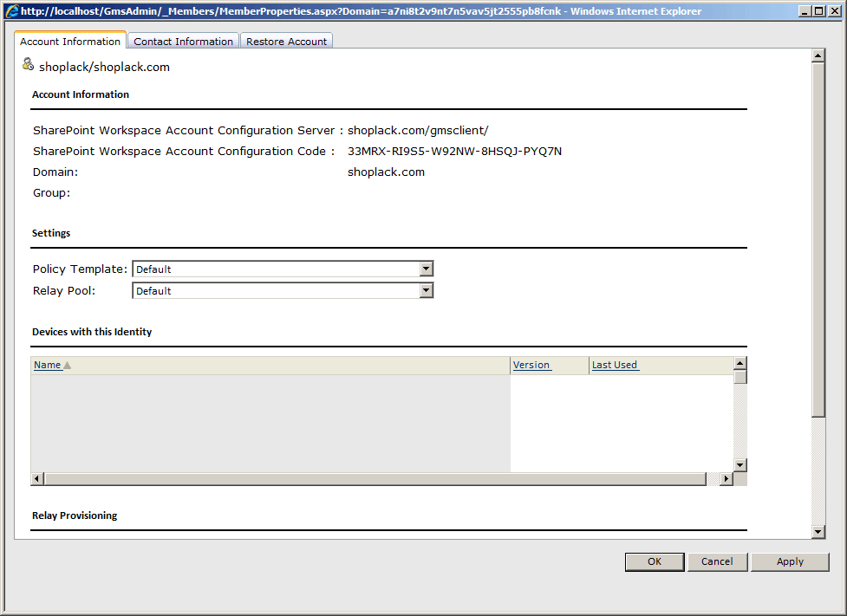847x616 pixels.
Task: Click the Domain value shoplack.com
Action: [387, 172]
